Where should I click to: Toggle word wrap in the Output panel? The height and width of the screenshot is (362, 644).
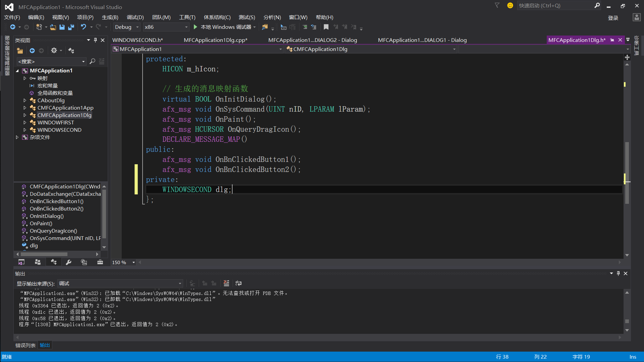[x=238, y=283]
